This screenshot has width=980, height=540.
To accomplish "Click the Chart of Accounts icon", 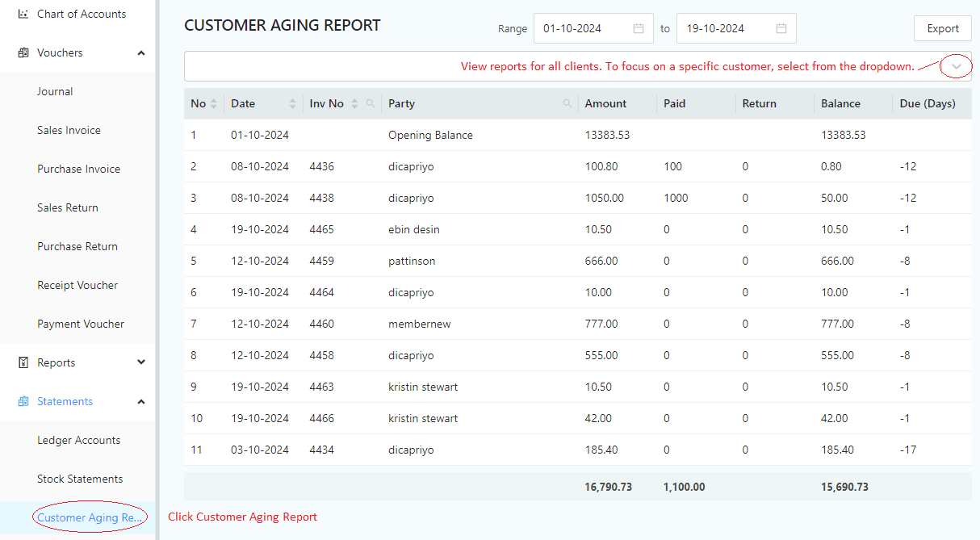I will pos(23,14).
